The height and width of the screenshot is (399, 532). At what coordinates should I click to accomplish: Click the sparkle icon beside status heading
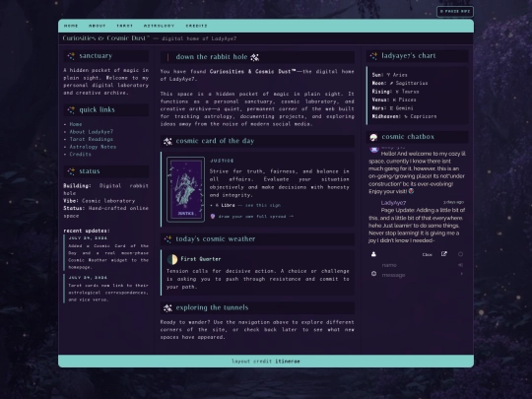tap(71, 171)
